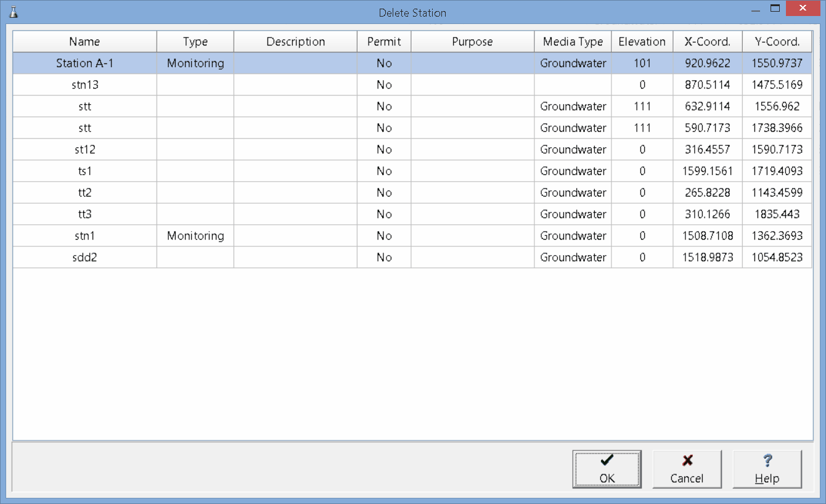Click X-Coord value 870.5114
Viewport: 826px width, 504px height.
[708, 85]
